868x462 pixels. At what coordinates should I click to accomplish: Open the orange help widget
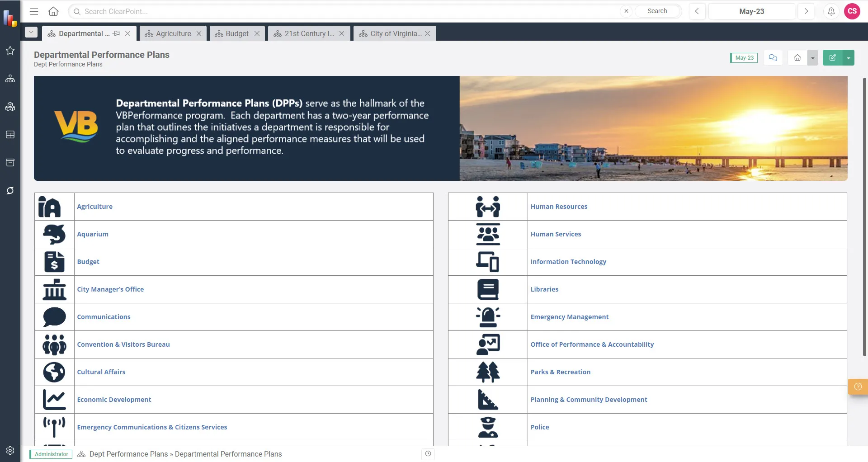[858, 387]
